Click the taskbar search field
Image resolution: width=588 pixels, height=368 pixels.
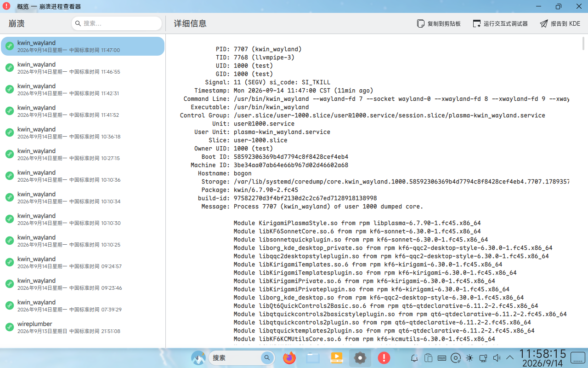[242, 358]
